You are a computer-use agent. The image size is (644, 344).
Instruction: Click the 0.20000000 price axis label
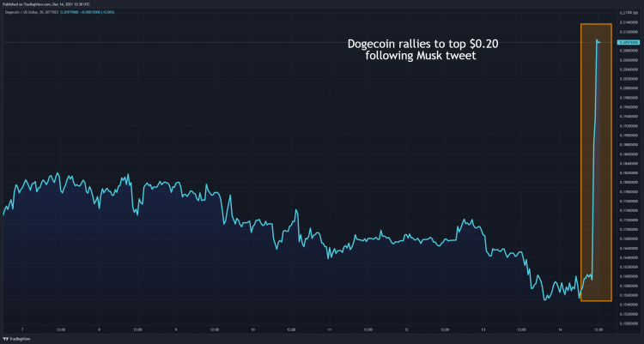tap(629, 88)
